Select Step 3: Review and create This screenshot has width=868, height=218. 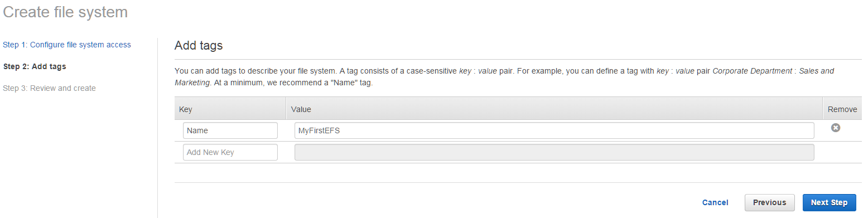click(49, 88)
